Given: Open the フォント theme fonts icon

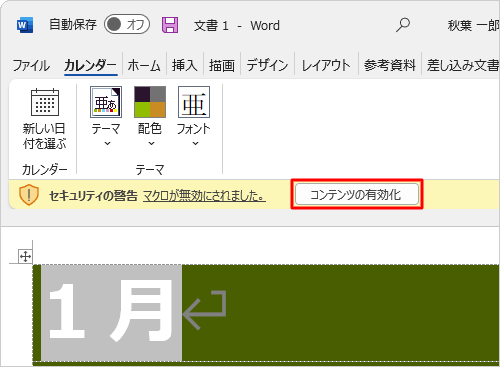Looking at the screenshot, I should pos(194,102).
